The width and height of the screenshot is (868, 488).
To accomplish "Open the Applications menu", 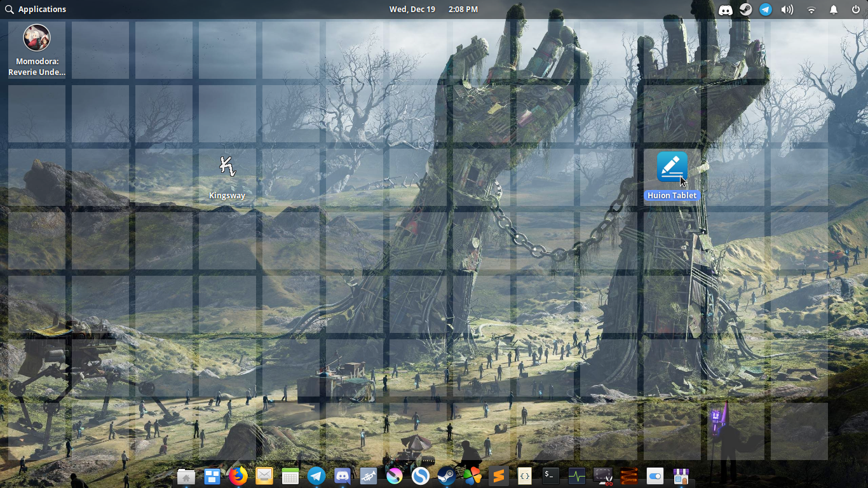I will pos(36,9).
